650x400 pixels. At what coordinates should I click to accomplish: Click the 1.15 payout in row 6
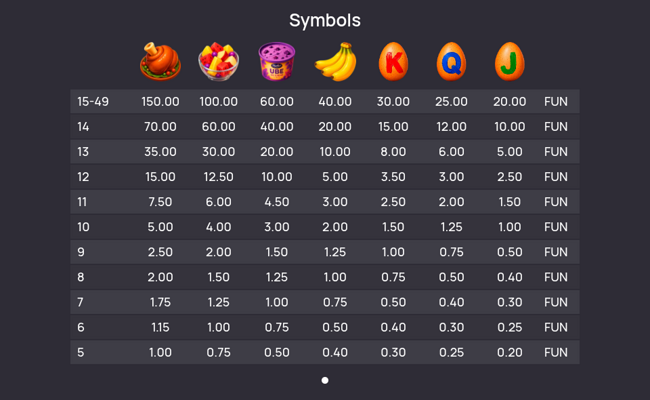coord(160,327)
